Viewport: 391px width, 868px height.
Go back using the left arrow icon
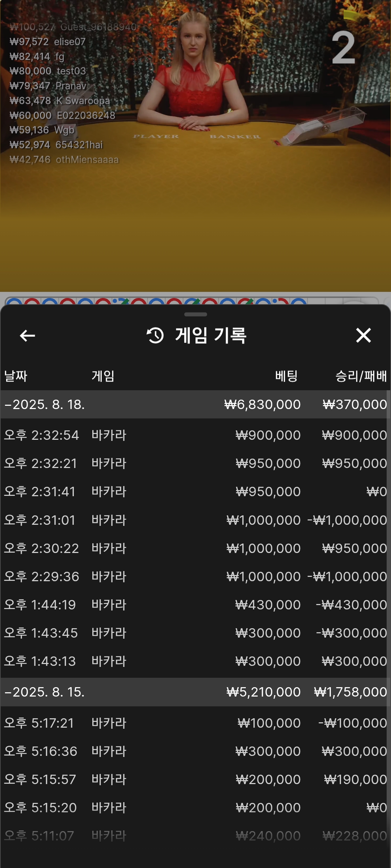[27, 336]
